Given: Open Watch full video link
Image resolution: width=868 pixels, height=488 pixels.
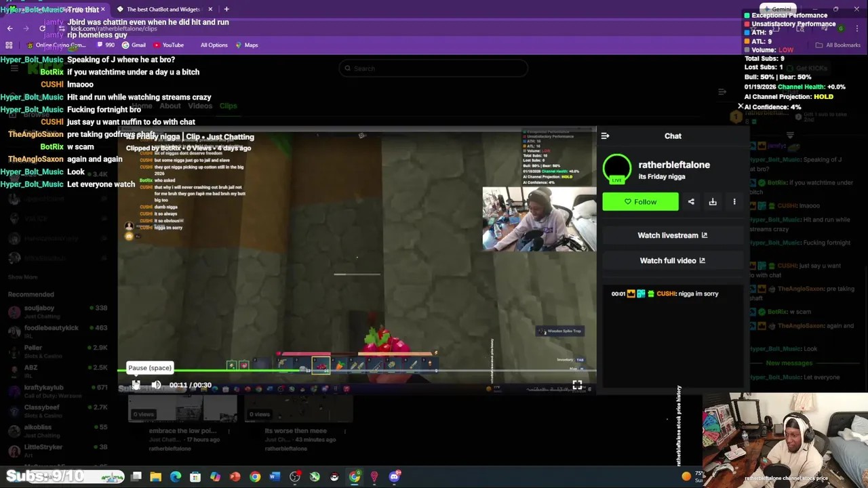Looking at the screenshot, I should (672, 260).
